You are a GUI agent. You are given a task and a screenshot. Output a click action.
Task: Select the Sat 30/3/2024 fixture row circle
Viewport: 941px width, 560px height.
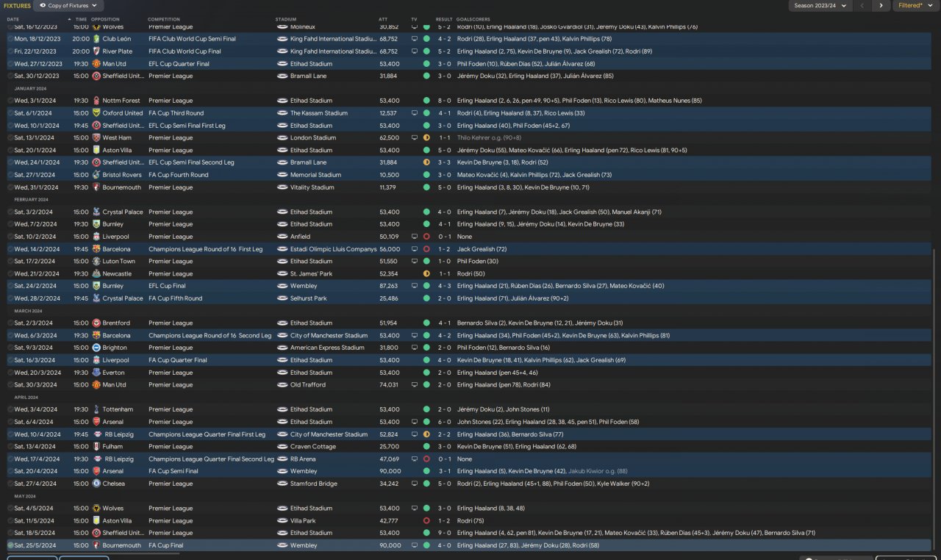(10, 384)
